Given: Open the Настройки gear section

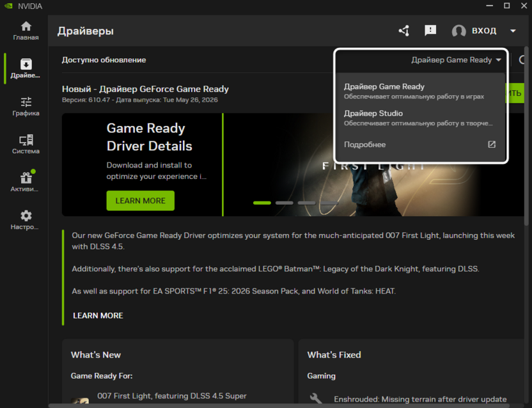Looking at the screenshot, I should point(26,220).
